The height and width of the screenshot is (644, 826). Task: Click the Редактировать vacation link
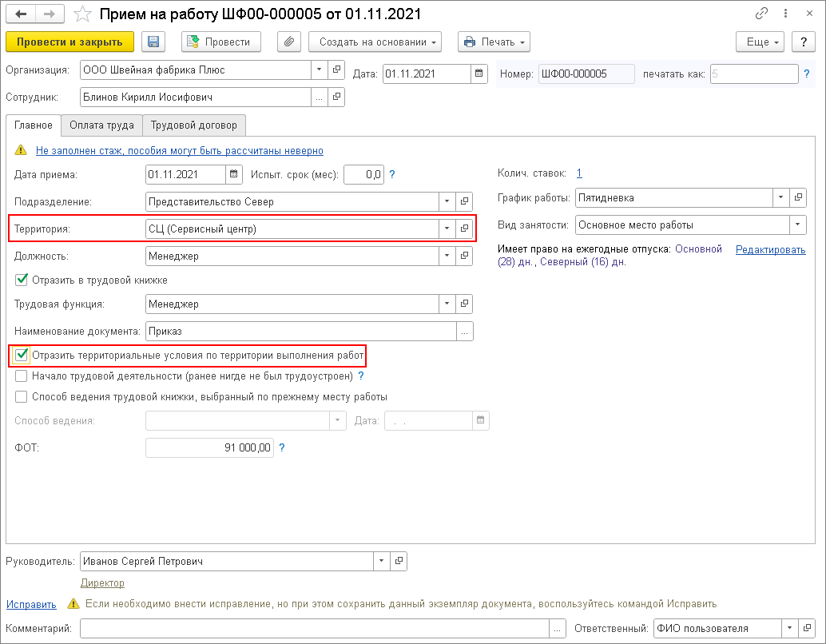click(x=770, y=250)
